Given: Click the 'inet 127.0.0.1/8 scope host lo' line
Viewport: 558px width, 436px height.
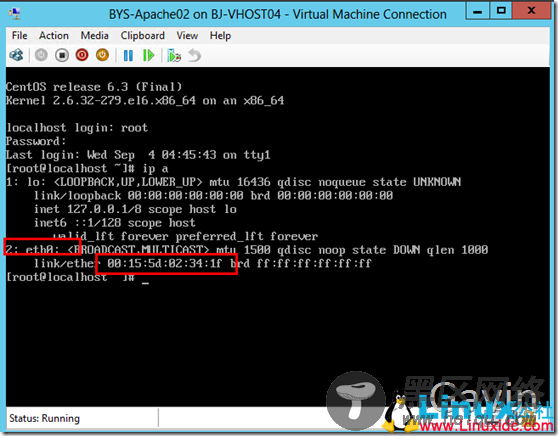Looking at the screenshot, I should [x=135, y=209].
